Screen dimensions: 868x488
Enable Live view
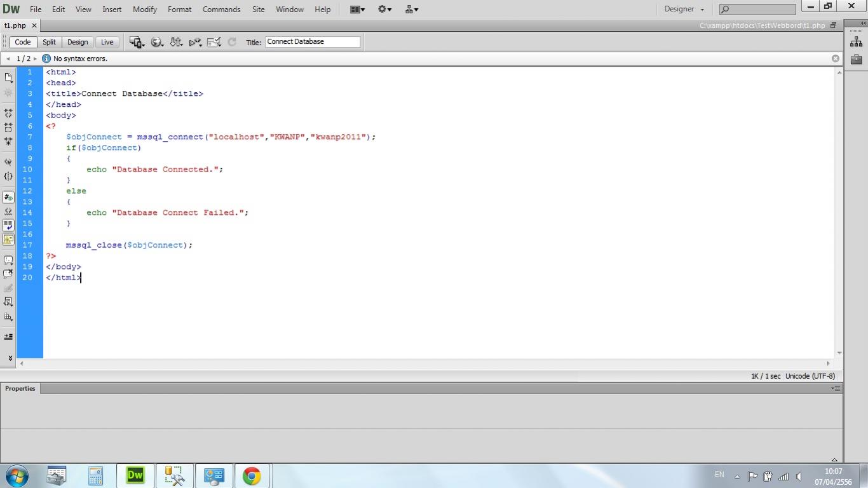click(x=107, y=42)
